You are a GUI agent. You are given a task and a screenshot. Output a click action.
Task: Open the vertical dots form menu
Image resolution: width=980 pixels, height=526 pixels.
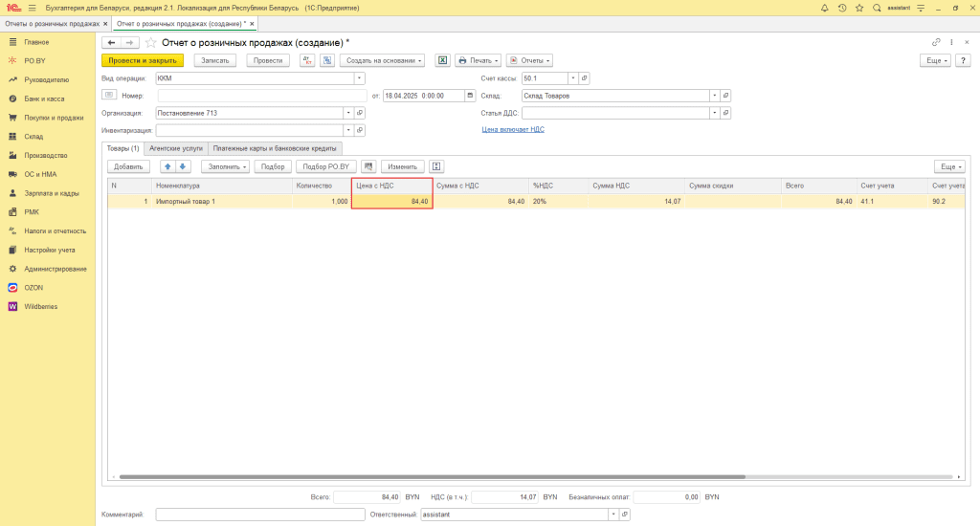click(951, 42)
